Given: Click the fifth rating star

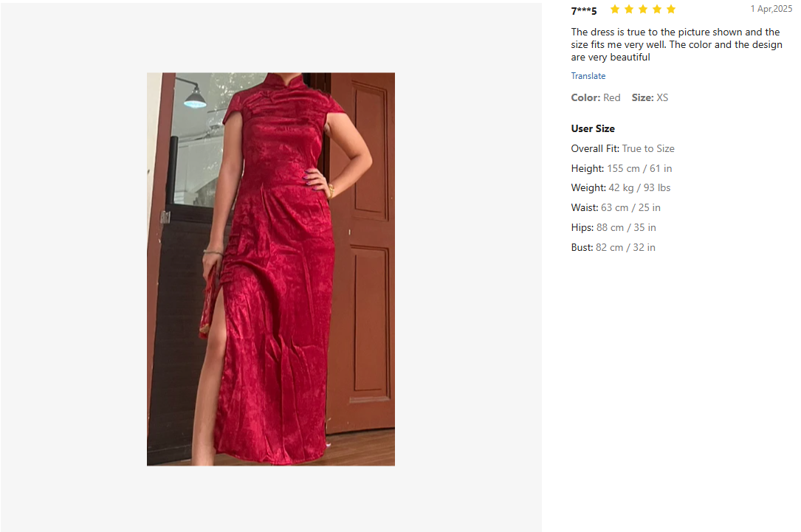Looking at the screenshot, I should click(x=671, y=9).
